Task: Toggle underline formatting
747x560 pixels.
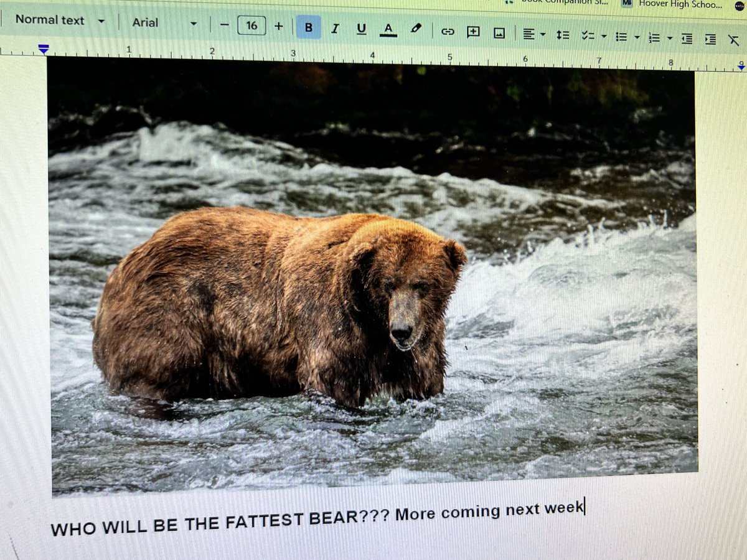Action: [x=361, y=29]
